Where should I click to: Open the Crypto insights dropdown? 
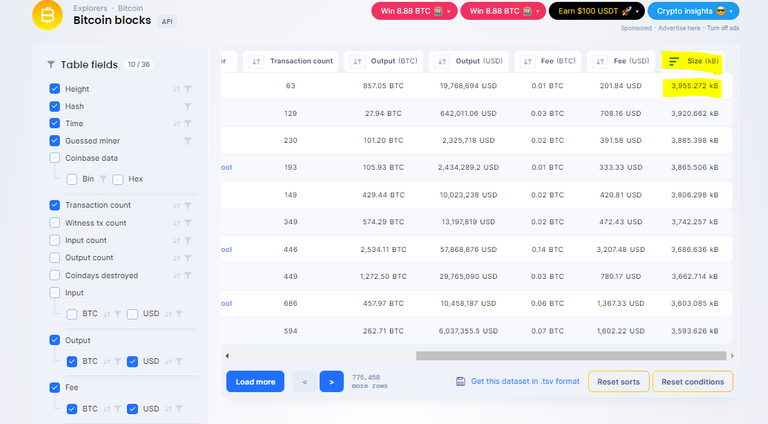[x=693, y=11]
